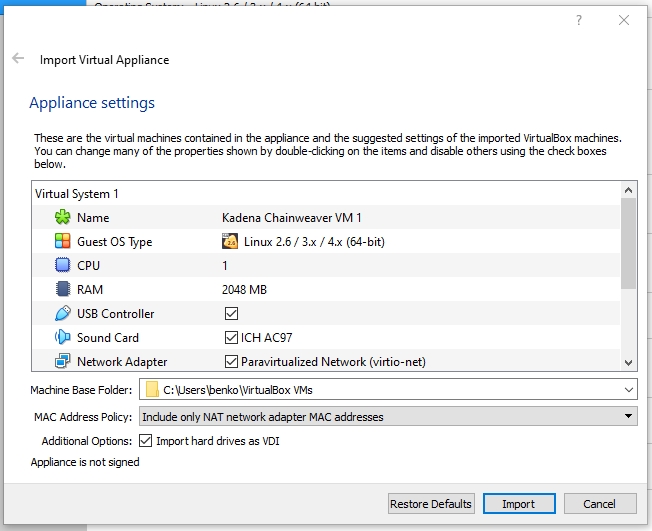This screenshot has height=531, width=652.
Task: Uncheck Import hard drives as VDI
Action: (x=147, y=440)
